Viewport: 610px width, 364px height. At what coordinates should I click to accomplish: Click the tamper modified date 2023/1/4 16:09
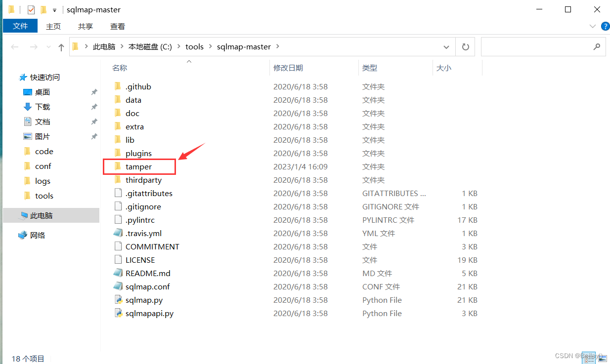[x=301, y=166]
